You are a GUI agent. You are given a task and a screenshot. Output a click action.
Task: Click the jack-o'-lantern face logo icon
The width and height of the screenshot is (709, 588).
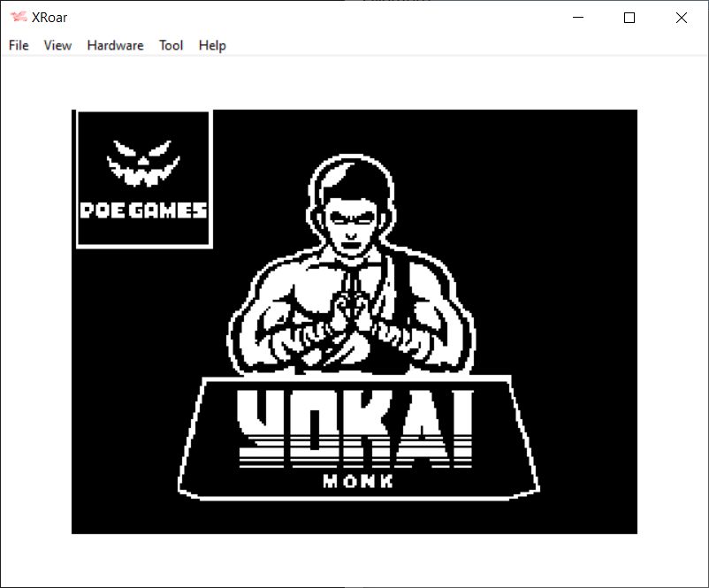tap(143, 164)
